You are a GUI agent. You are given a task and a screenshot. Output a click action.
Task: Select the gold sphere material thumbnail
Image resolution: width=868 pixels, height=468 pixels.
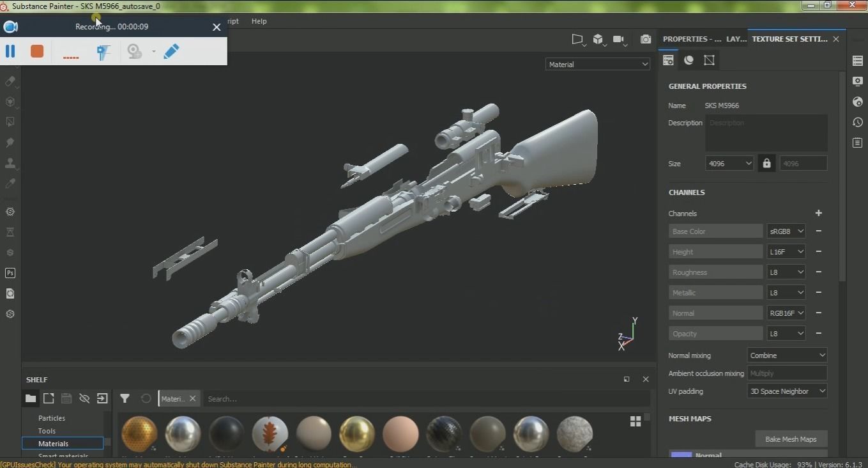(x=357, y=433)
